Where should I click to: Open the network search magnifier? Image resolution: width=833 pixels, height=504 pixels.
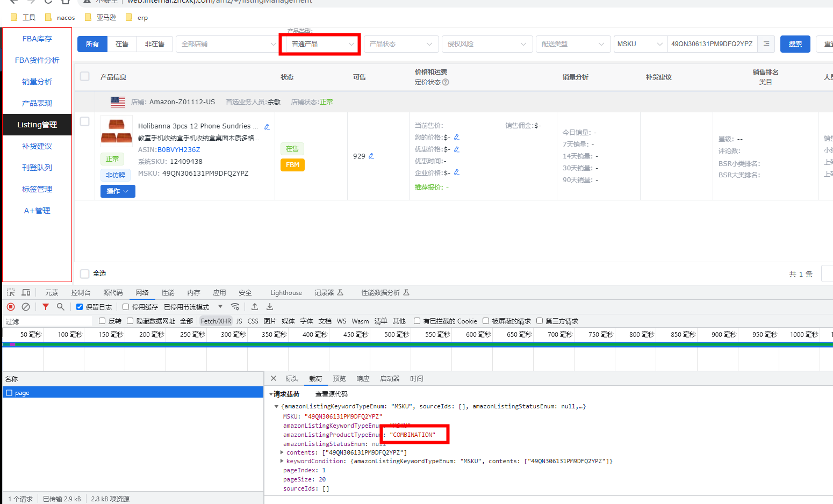point(61,307)
